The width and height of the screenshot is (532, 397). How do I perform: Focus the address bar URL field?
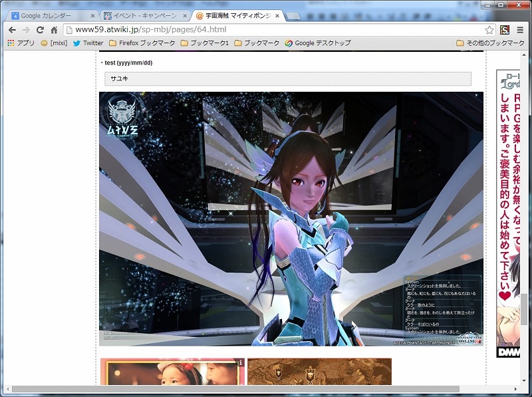(x=279, y=30)
